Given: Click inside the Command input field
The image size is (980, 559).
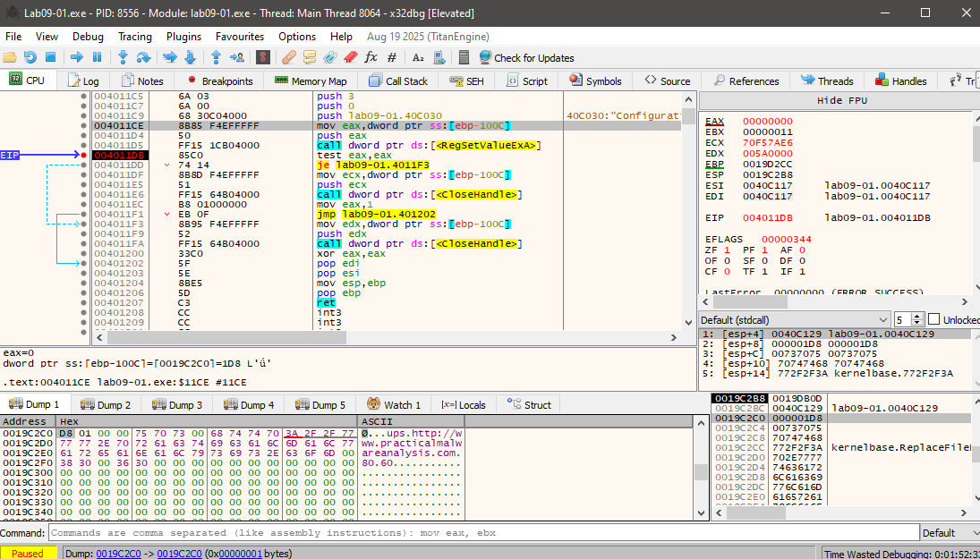Looking at the screenshot, I should [483, 532].
